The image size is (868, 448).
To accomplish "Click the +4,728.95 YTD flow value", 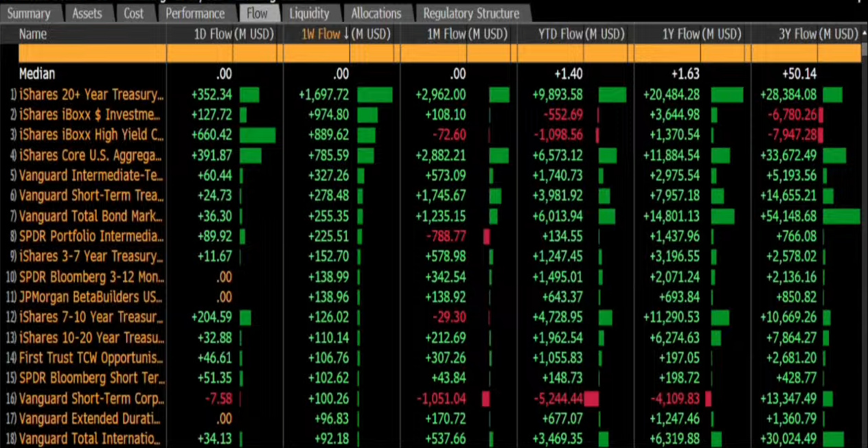I will pyautogui.click(x=557, y=318).
